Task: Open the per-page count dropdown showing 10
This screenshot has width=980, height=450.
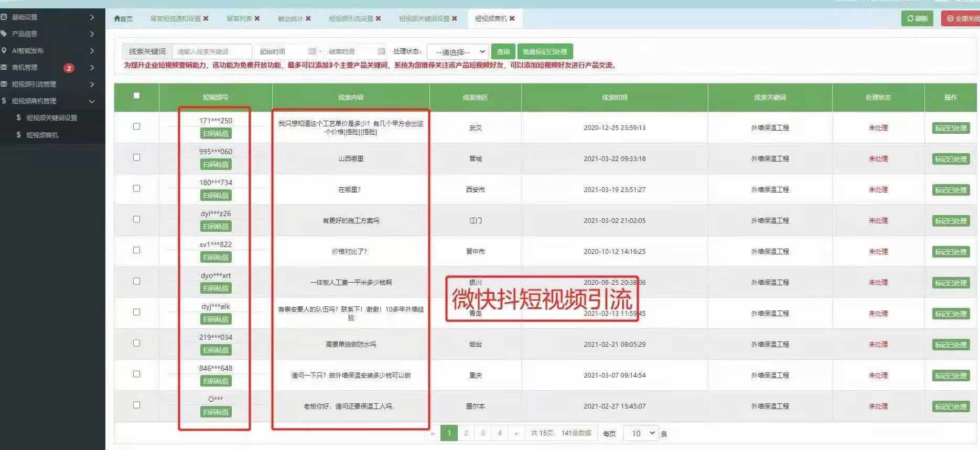Action: 641,433
